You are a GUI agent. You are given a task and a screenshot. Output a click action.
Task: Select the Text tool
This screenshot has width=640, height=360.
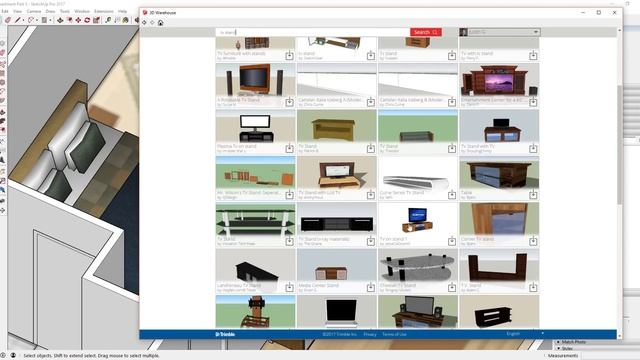(x=117, y=20)
